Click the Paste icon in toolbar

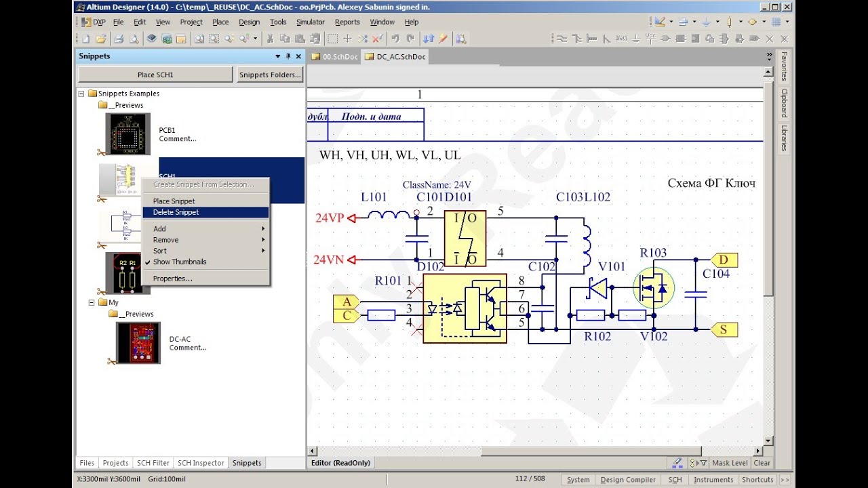(300, 39)
